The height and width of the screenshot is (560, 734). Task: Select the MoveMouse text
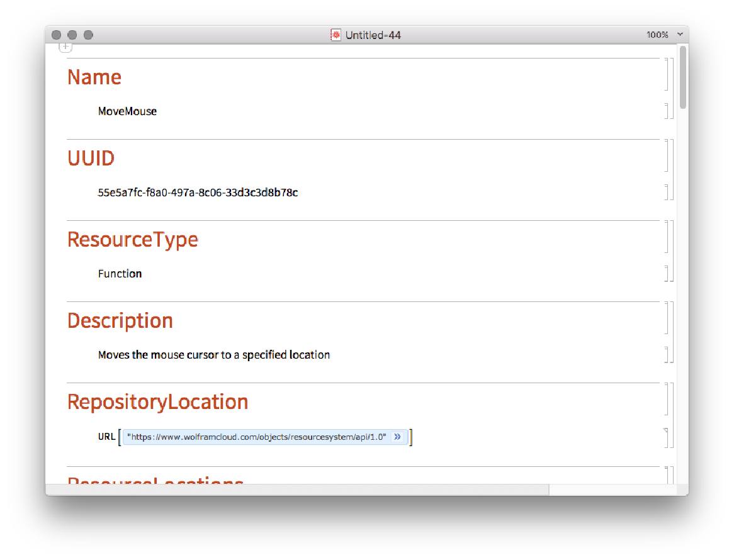127,111
